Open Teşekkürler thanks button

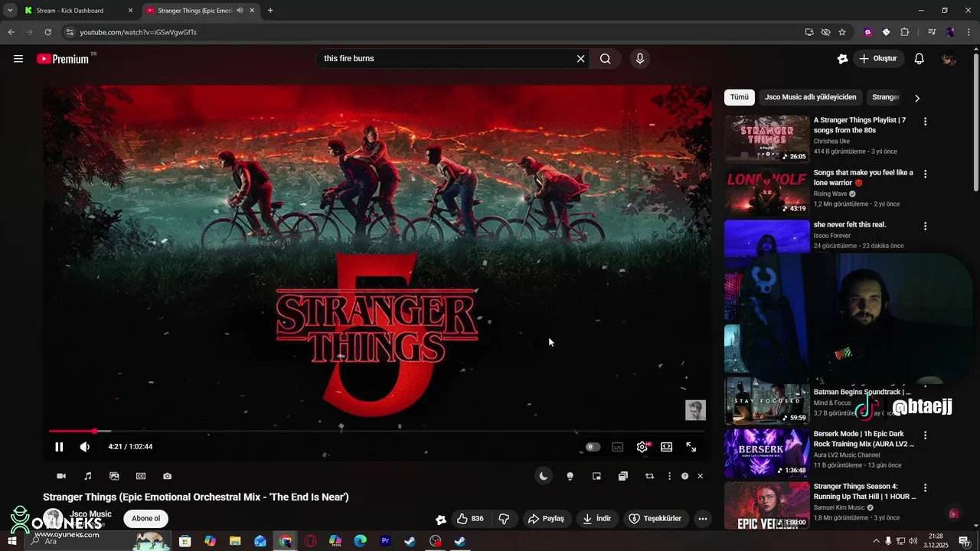point(655,519)
